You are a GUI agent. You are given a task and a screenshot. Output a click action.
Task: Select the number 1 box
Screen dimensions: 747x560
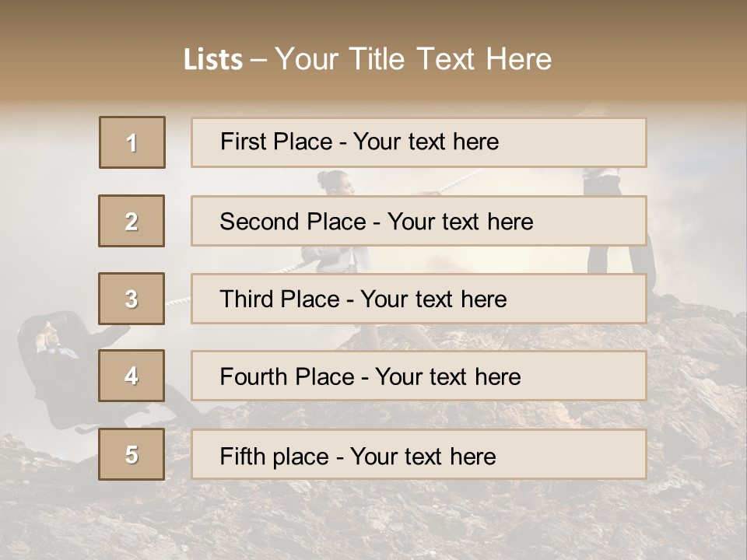pos(132,142)
